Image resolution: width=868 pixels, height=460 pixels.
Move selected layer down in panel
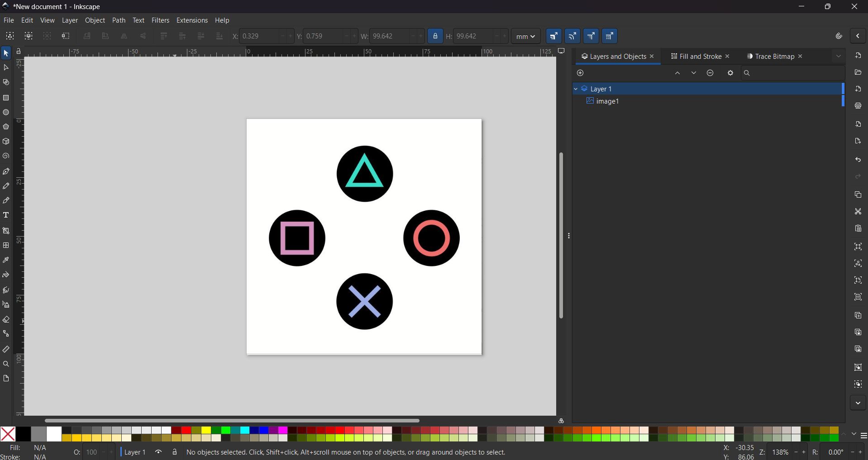coord(694,73)
